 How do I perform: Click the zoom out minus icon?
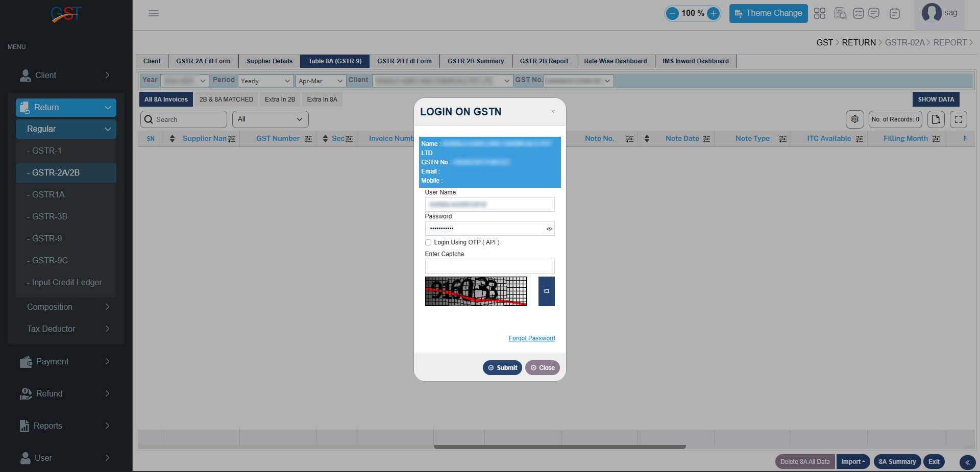coord(673,13)
